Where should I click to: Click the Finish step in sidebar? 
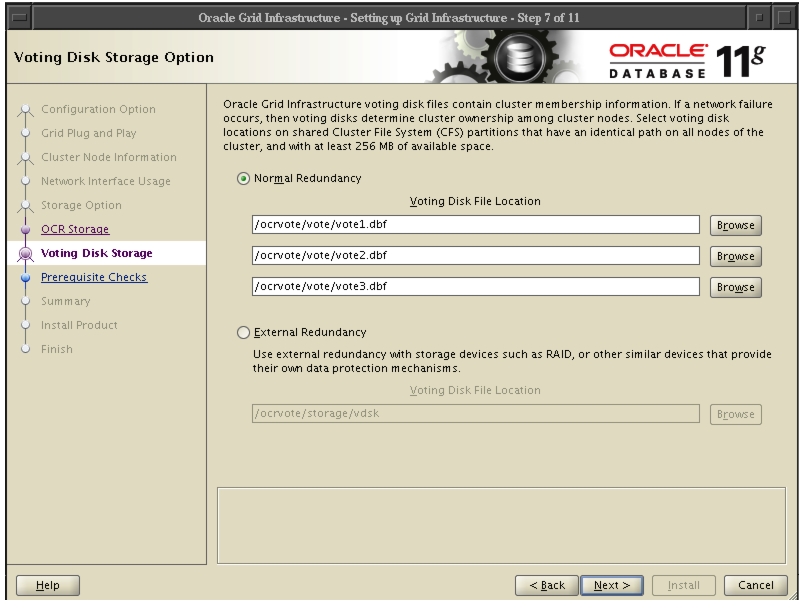[x=57, y=349]
